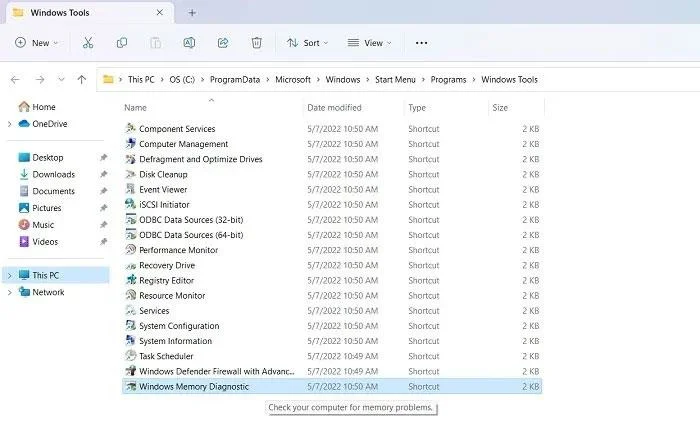Select the Resource Monitor icon
This screenshot has height=426, width=700.
pyautogui.click(x=130, y=296)
